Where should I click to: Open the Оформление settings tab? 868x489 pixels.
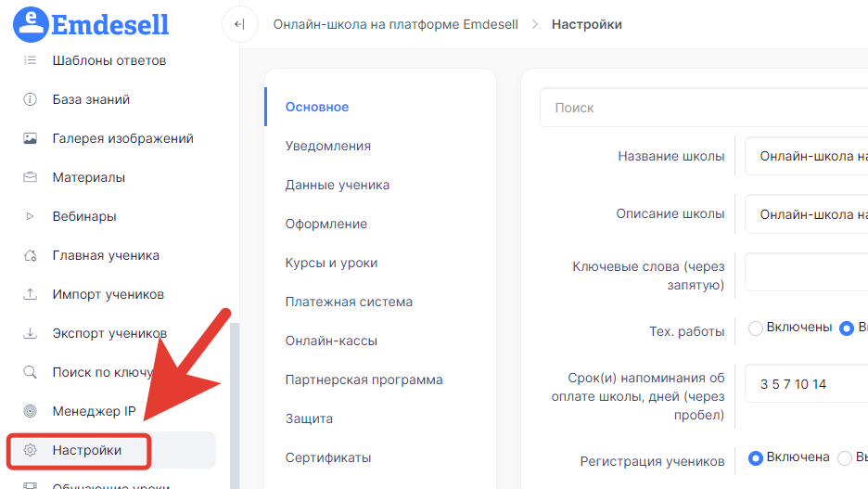click(x=326, y=224)
